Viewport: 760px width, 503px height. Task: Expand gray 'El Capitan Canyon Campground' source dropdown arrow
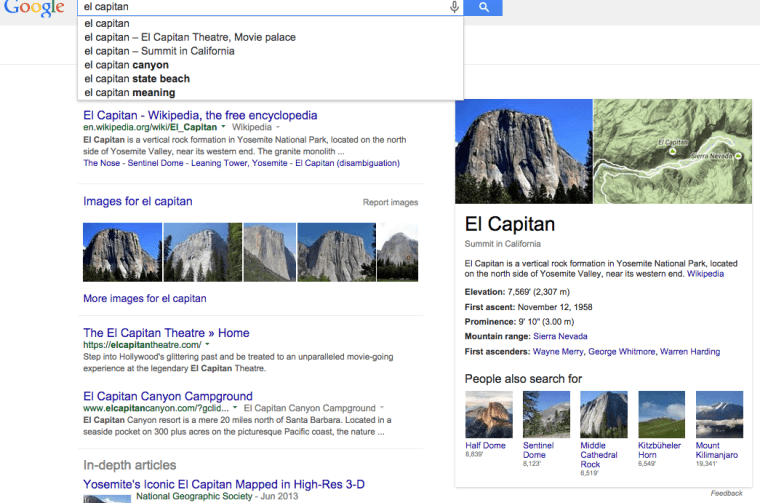coord(382,408)
